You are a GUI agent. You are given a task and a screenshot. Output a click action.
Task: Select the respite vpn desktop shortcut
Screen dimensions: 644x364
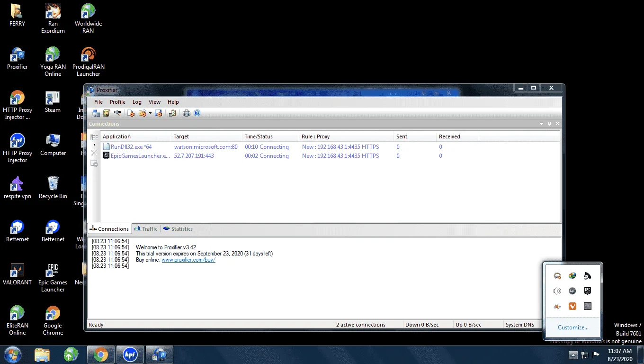[18, 188]
